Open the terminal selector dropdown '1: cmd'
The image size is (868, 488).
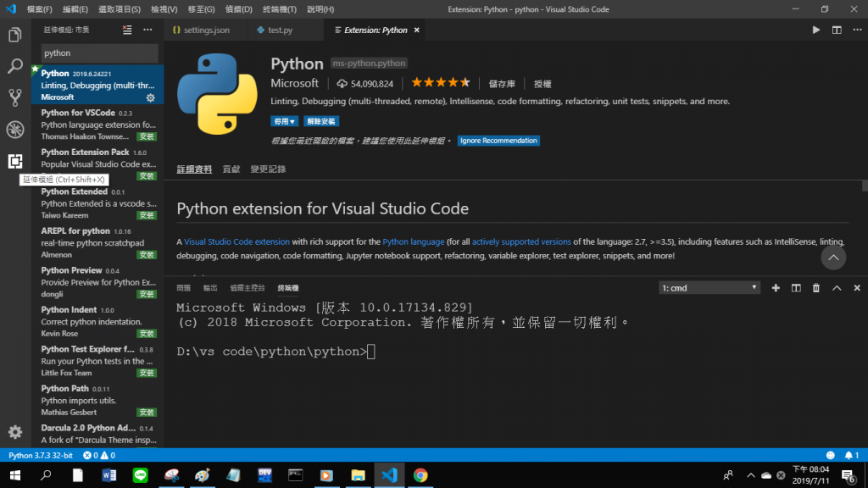tap(709, 288)
